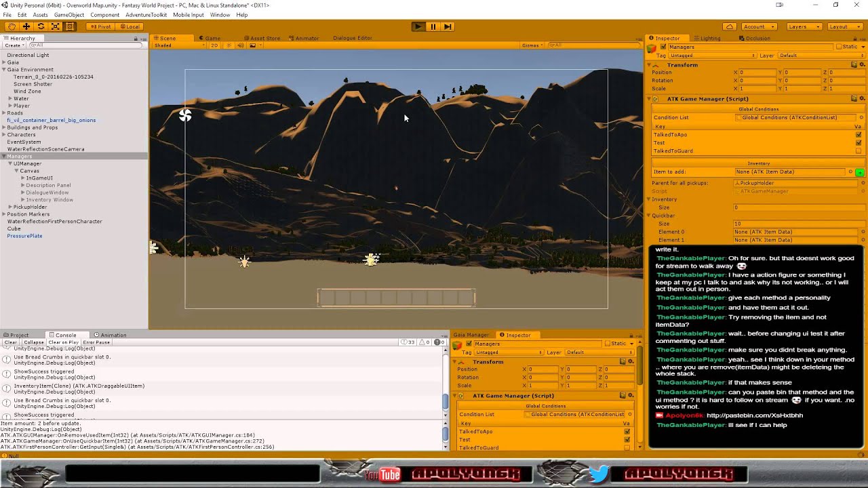Select the Rotate tool in toolbar
Viewport: 868px width, 488px height.
[41, 26]
